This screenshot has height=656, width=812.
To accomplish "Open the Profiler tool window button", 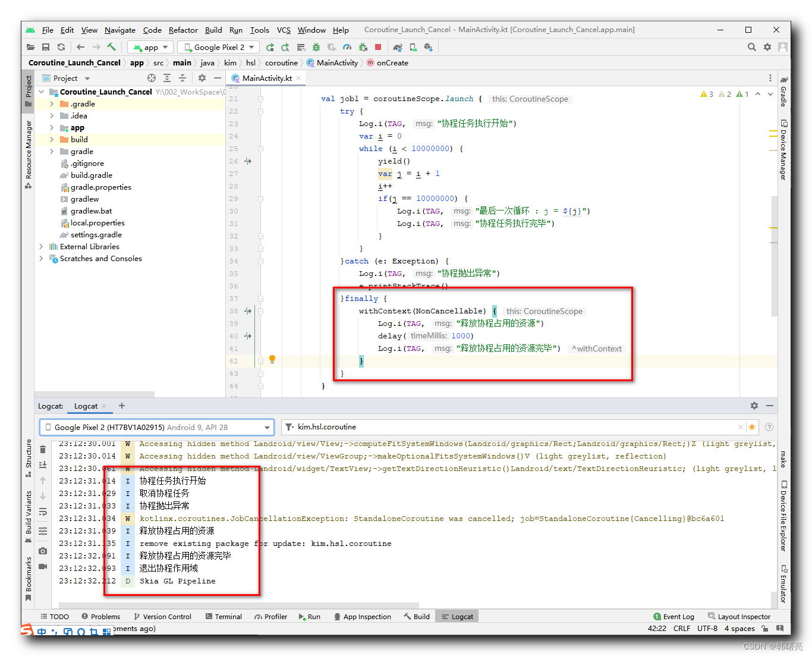I will click(x=271, y=617).
